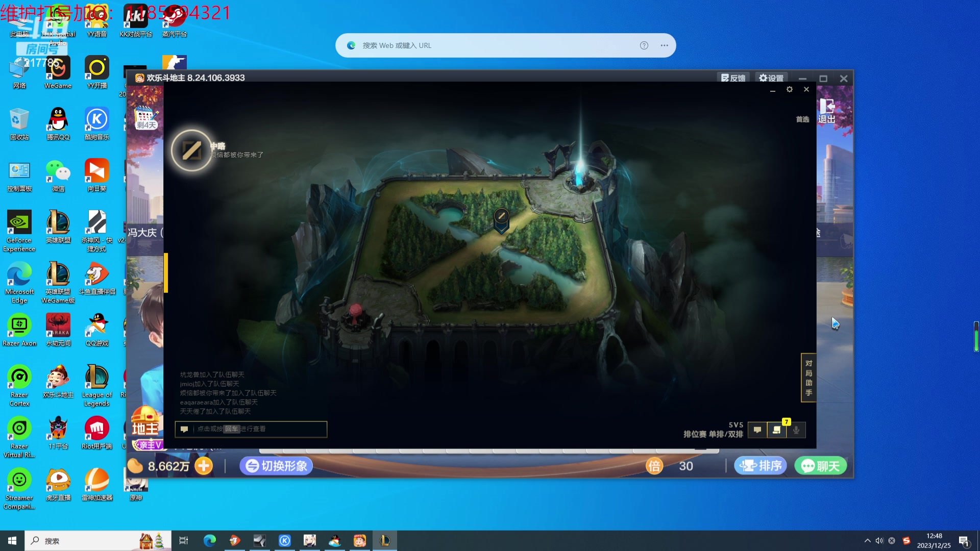Click the 倍 multiplier icon

[x=654, y=466]
